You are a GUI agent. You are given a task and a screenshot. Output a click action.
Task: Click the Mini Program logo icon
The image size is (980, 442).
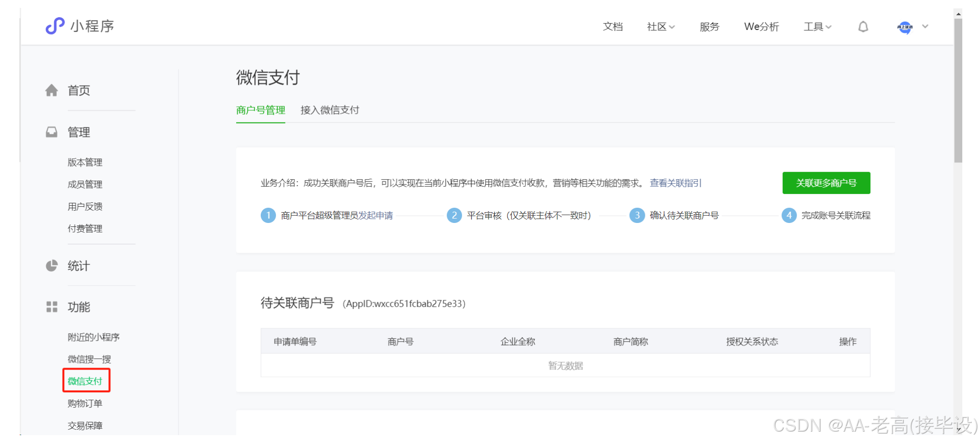coord(55,26)
